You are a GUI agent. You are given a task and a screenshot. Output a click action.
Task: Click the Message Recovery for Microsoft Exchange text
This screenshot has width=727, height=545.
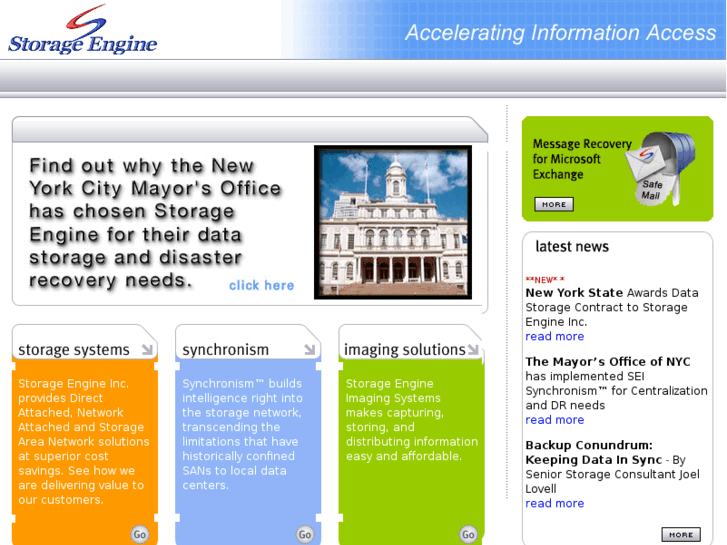pos(582,159)
